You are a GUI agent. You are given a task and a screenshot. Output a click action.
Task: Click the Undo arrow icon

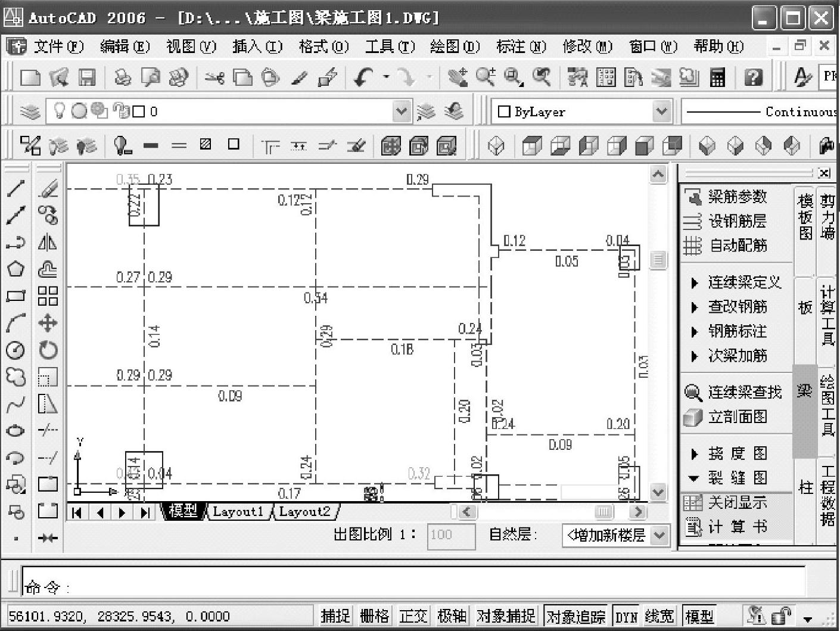tap(364, 77)
